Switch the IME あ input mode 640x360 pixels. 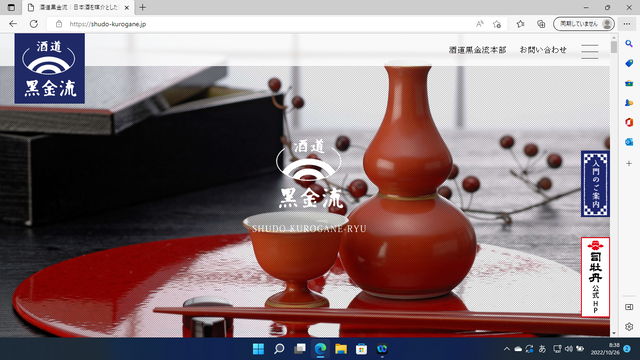(x=542, y=349)
